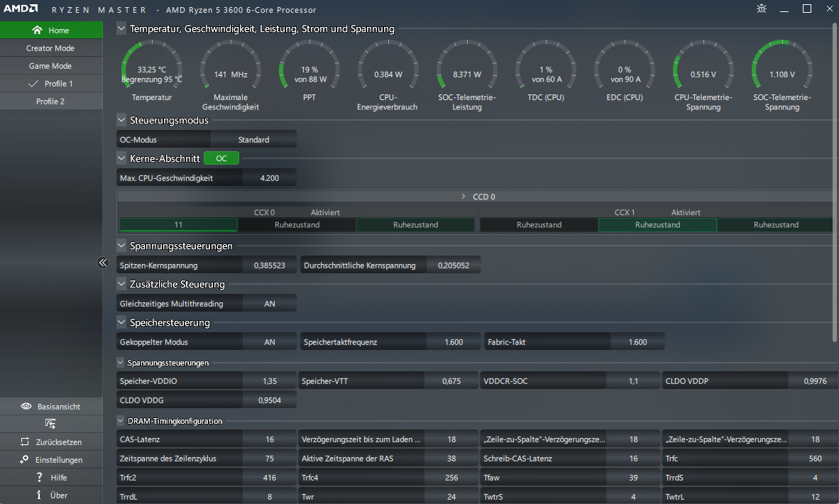Click the Über info icon
The image size is (839, 504).
tap(38, 494)
